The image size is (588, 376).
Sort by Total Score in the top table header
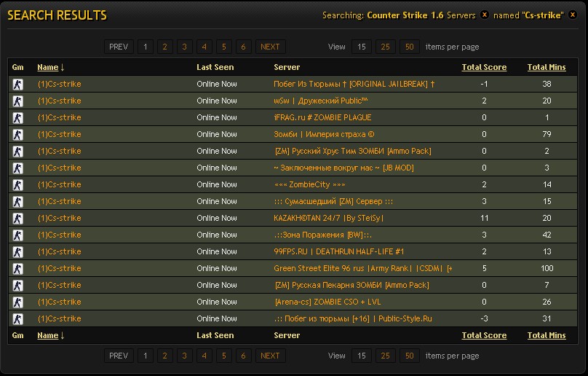[x=484, y=67]
